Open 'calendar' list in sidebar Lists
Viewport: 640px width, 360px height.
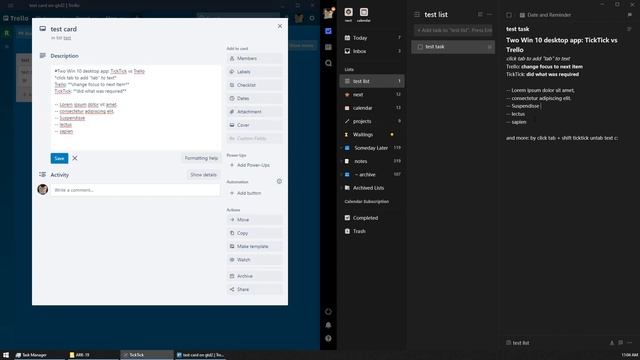point(372,108)
